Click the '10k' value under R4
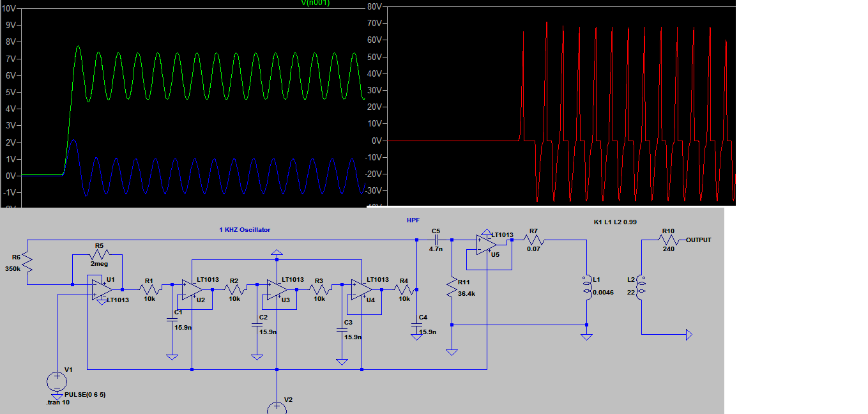 404,298
